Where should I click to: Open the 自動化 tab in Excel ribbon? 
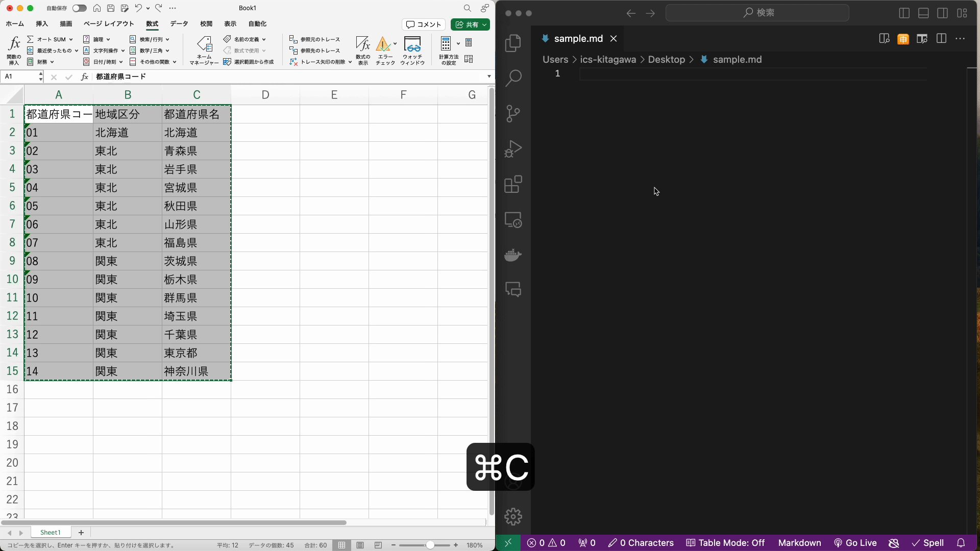click(257, 24)
